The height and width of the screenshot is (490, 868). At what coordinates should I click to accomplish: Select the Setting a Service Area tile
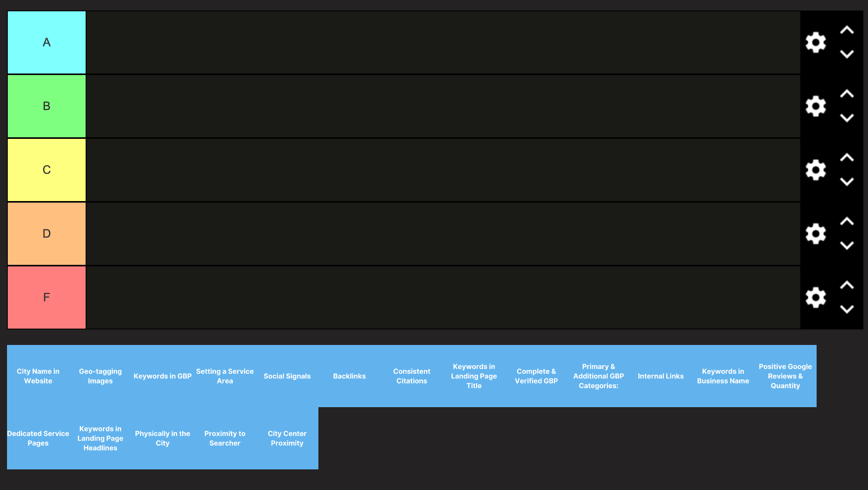[x=225, y=376]
